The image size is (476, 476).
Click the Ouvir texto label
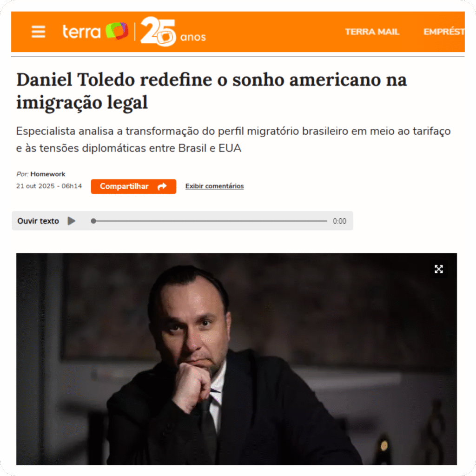click(x=38, y=221)
